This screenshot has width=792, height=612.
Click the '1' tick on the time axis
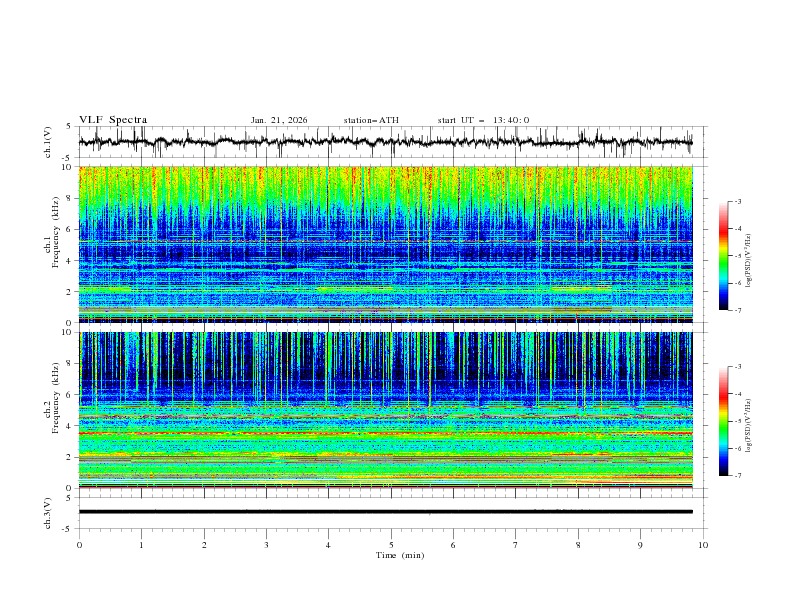click(x=141, y=545)
